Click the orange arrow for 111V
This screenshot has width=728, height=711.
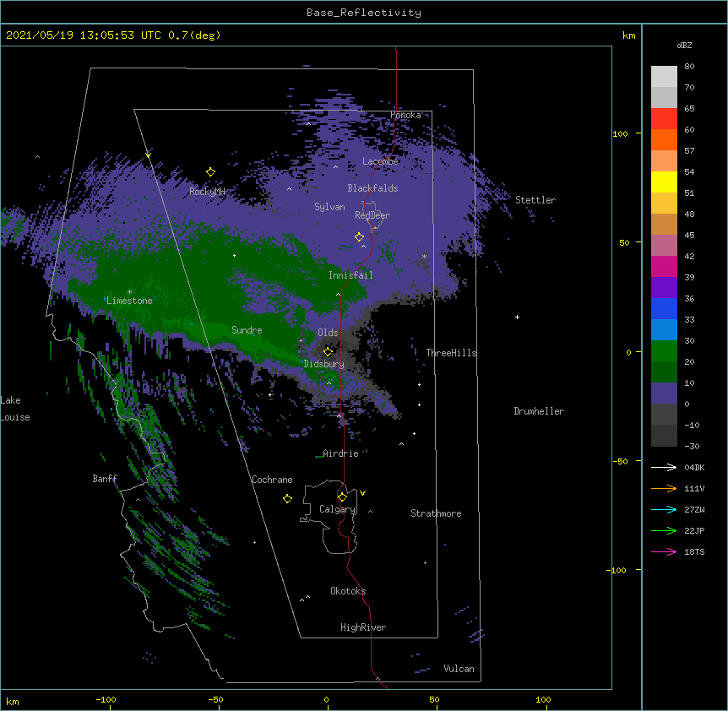pos(664,488)
